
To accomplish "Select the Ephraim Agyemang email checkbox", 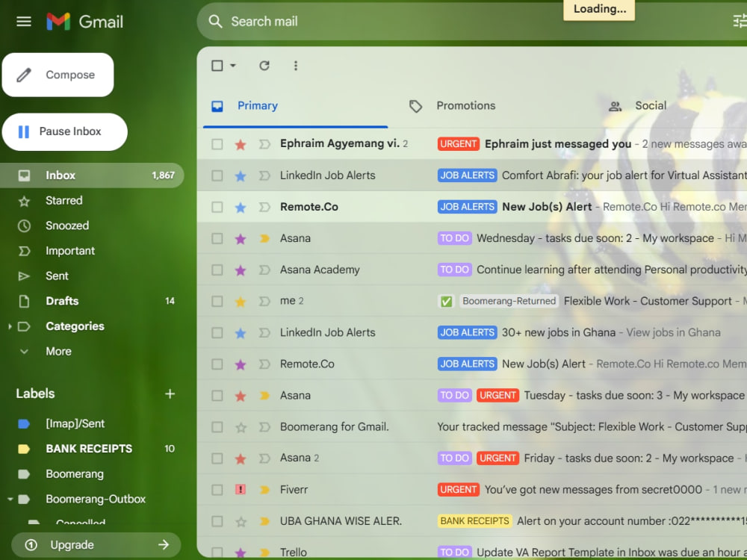I will click(217, 144).
